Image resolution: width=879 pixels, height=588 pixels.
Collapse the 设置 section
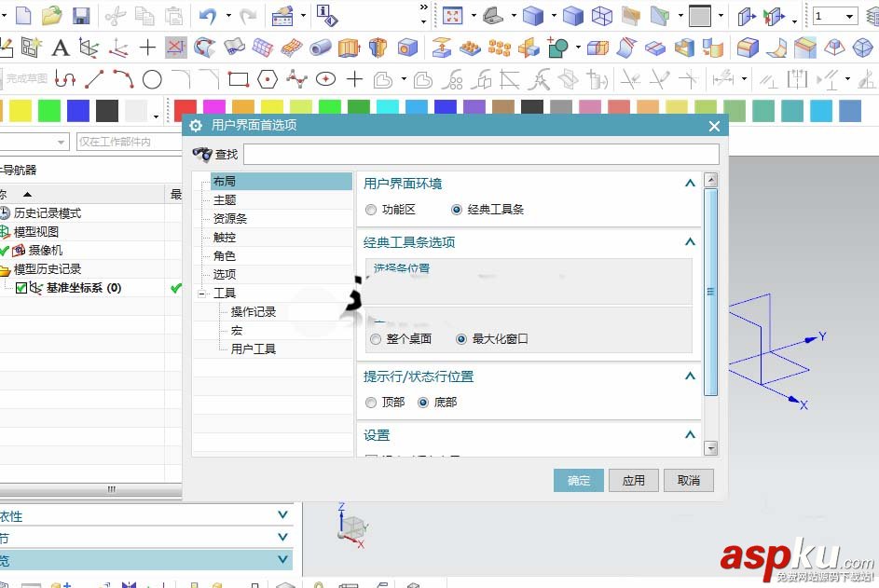point(690,433)
